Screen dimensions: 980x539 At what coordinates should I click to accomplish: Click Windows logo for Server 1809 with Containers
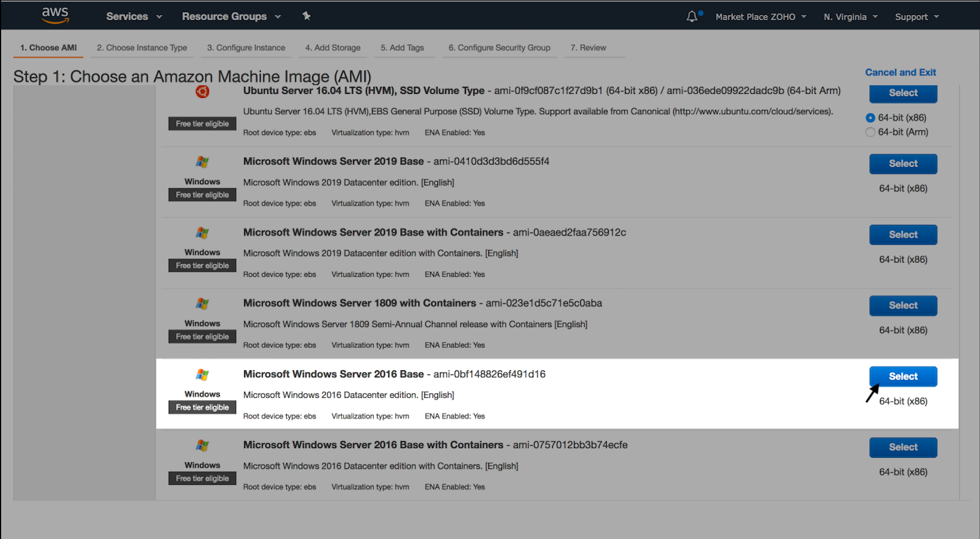tap(202, 304)
